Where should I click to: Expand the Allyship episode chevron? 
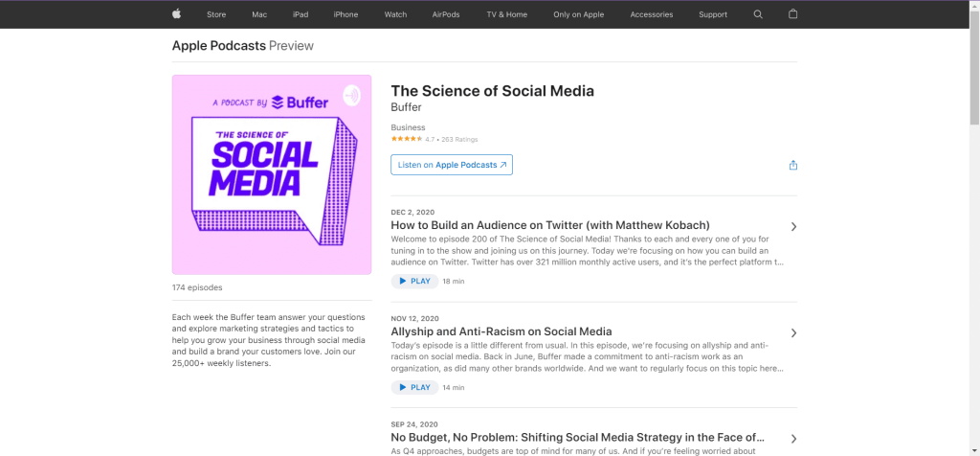click(x=793, y=333)
